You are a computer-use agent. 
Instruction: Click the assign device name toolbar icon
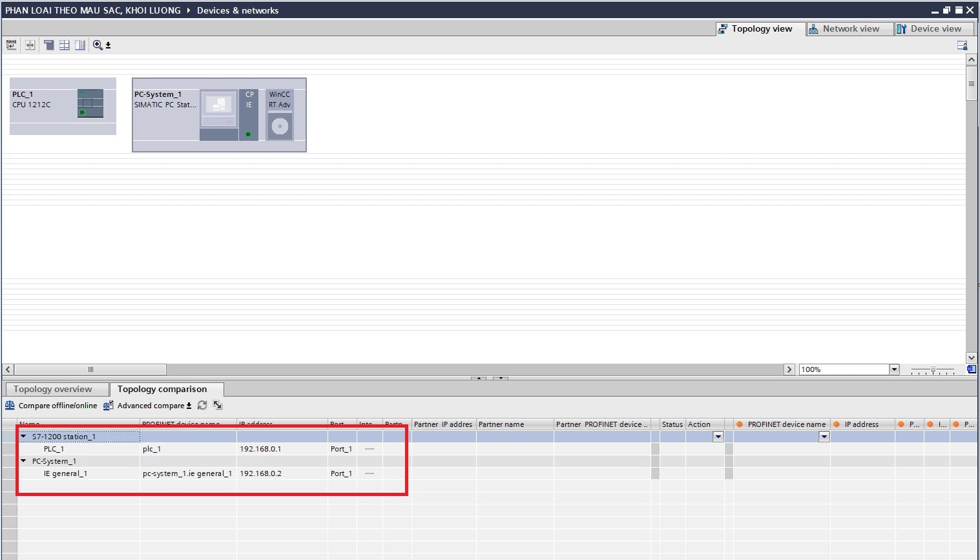[x=11, y=45]
